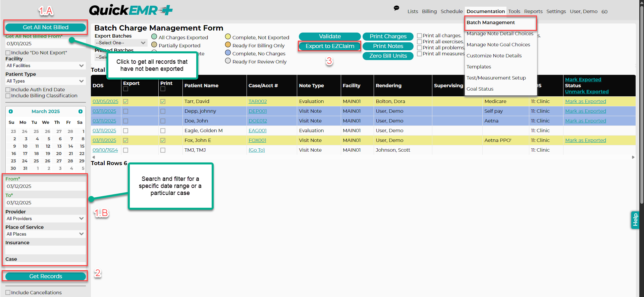Click the Print Charges button
Screen dimensions: 644x297
coord(388,37)
